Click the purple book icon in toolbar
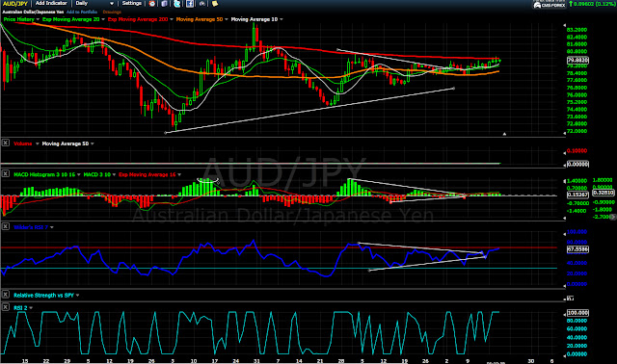 click(x=165, y=4)
